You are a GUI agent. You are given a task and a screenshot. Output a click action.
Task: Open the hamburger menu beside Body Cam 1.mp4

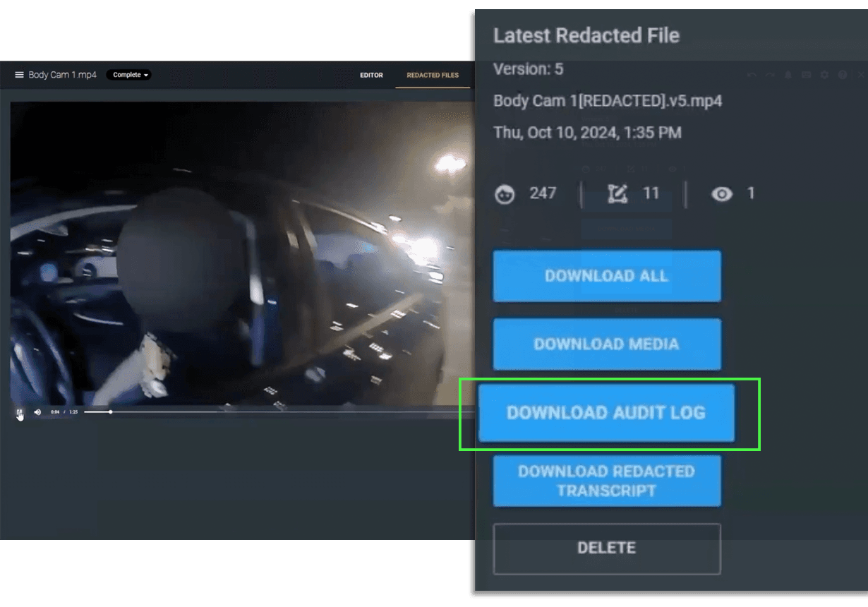(x=19, y=75)
